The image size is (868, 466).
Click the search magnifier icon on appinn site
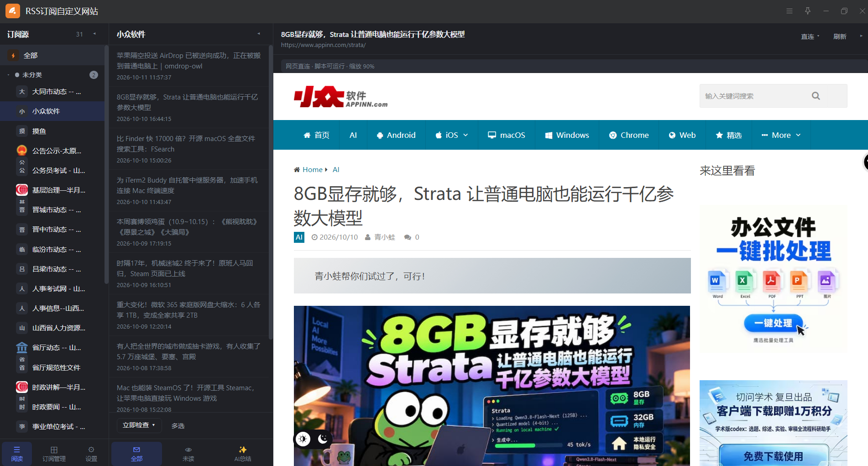816,96
